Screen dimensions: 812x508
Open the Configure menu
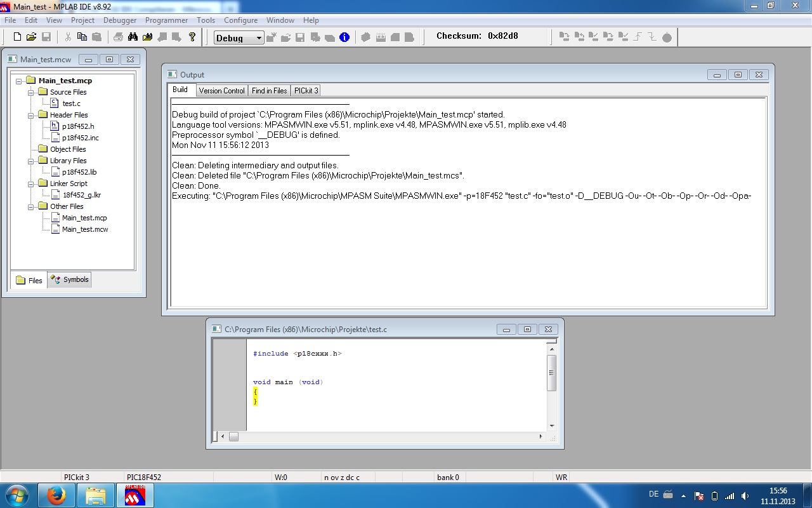pos(240,20)
